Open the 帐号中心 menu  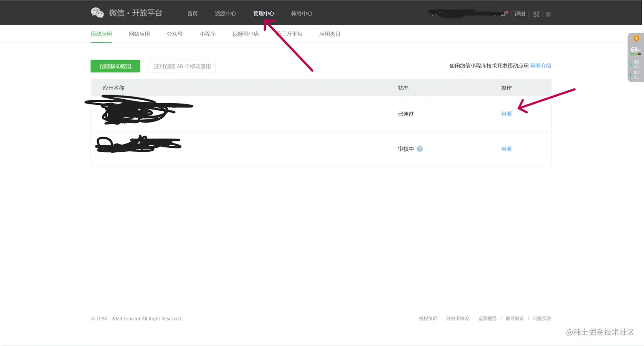302,13
